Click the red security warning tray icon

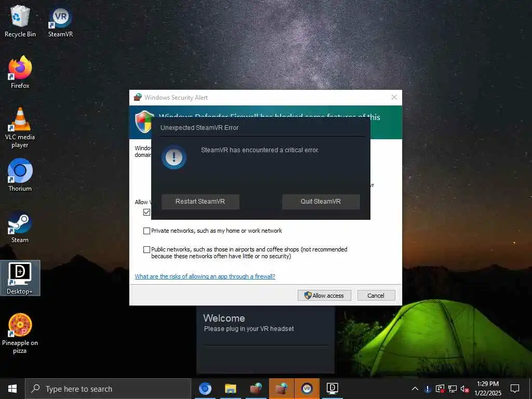point(440,389)
